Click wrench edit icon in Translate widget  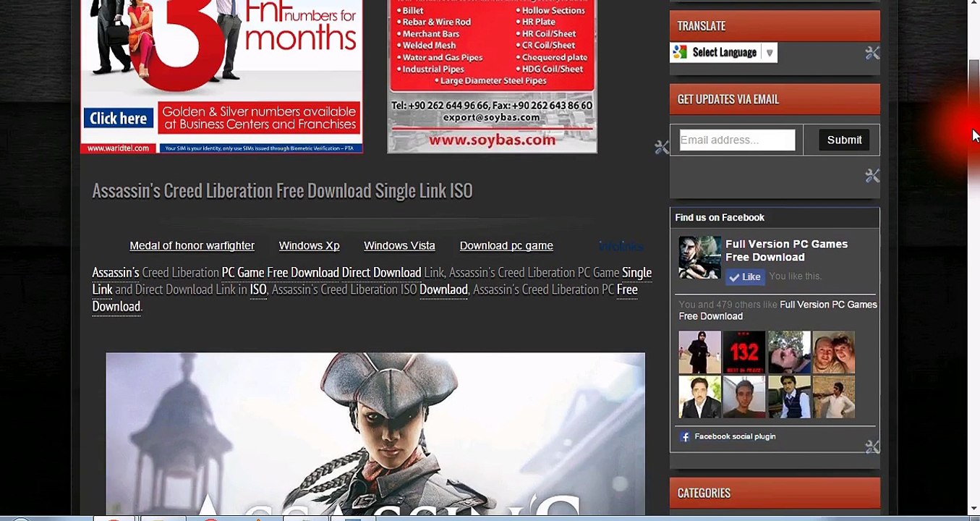872,53
